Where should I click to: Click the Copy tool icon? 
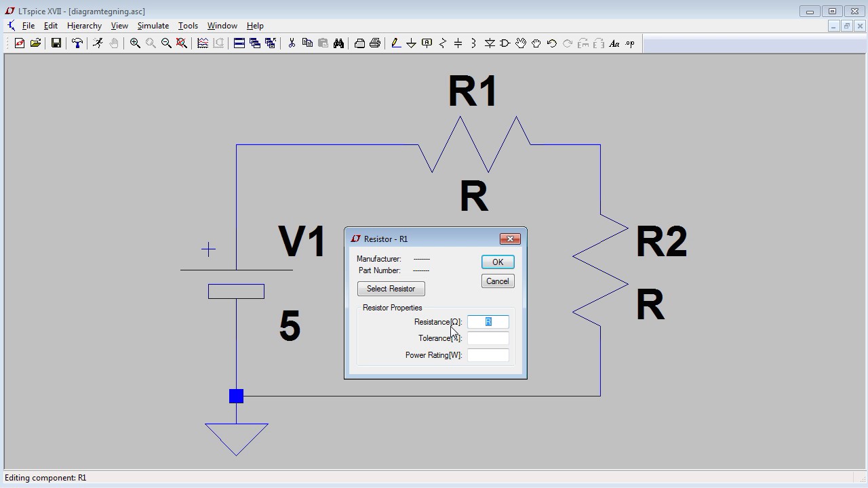click(x=307, y=43)
